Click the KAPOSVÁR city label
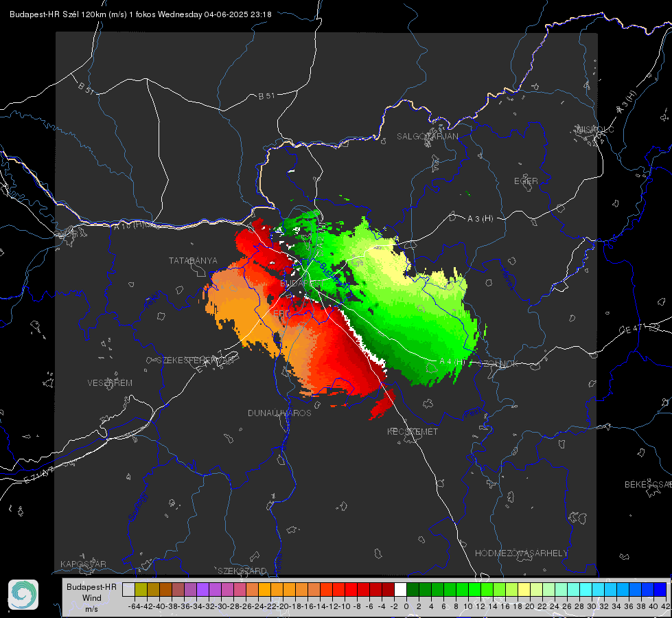Screen dimensions: 672x618 coord(83,564)
